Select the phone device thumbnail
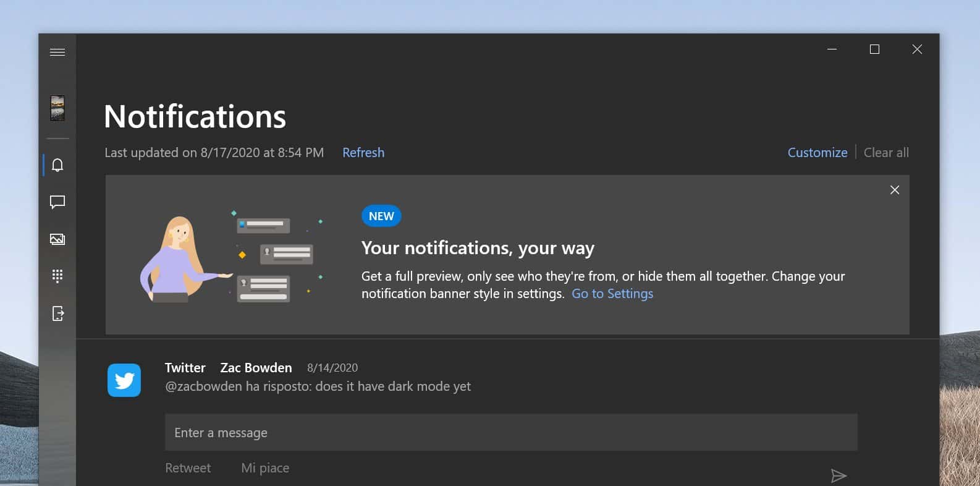This screenshot has height=486, width=980. [57, 108]
